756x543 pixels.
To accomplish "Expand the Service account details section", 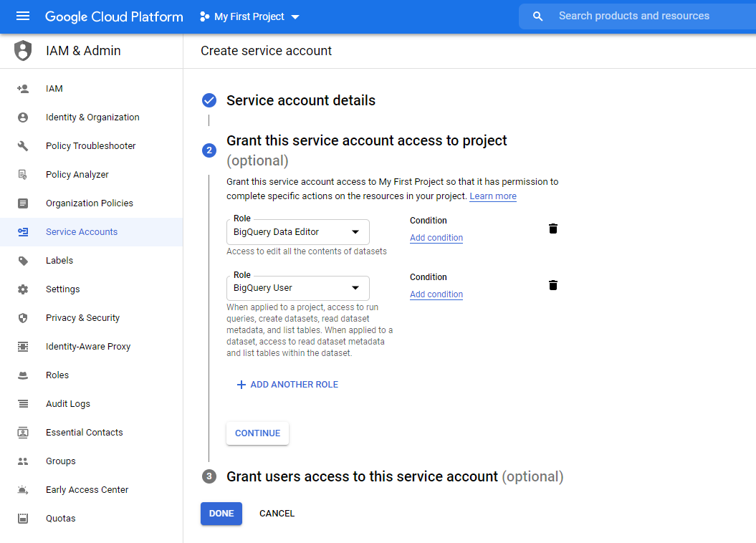I will tap(301, 100).
